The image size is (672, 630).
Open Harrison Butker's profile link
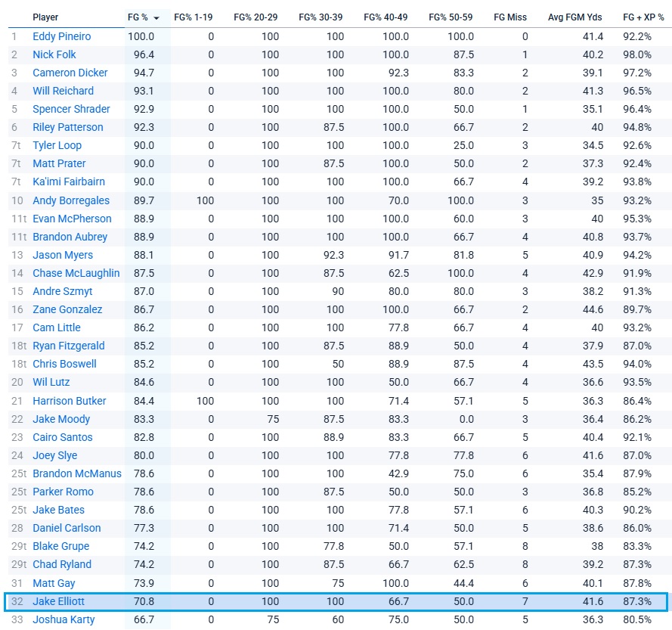coord(70,401)
